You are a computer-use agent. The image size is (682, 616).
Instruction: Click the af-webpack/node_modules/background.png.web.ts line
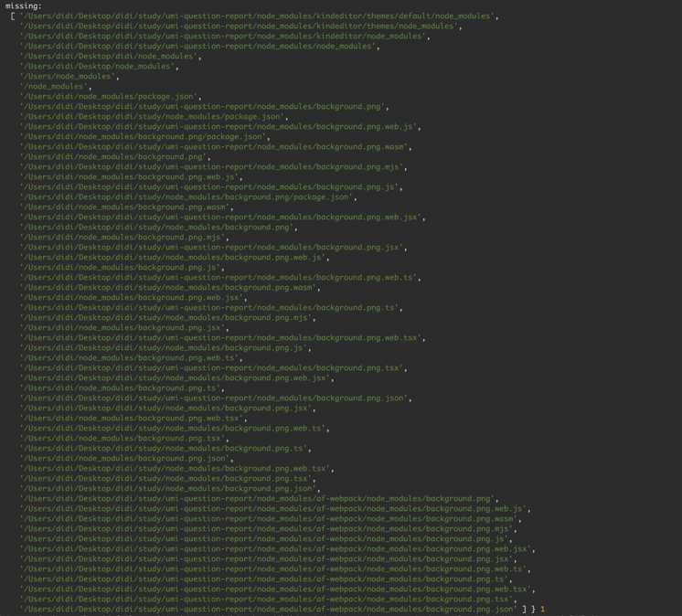tap(275, 569)
